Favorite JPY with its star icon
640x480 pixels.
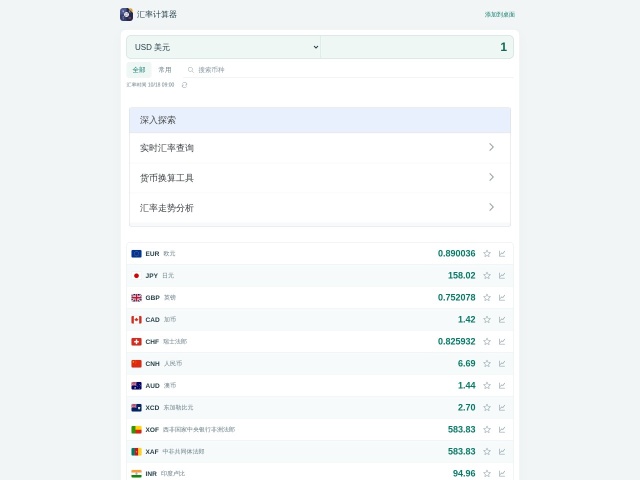click(x=487, y=276)
